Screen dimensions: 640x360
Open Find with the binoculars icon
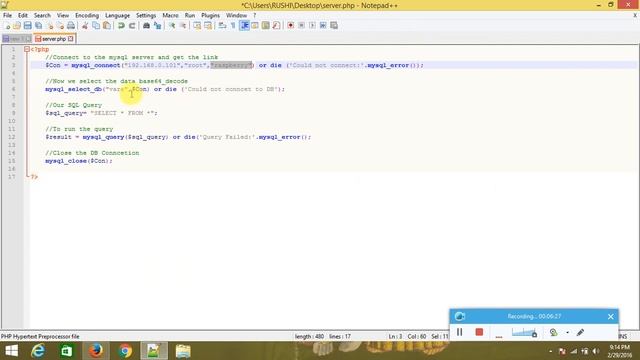146,26
